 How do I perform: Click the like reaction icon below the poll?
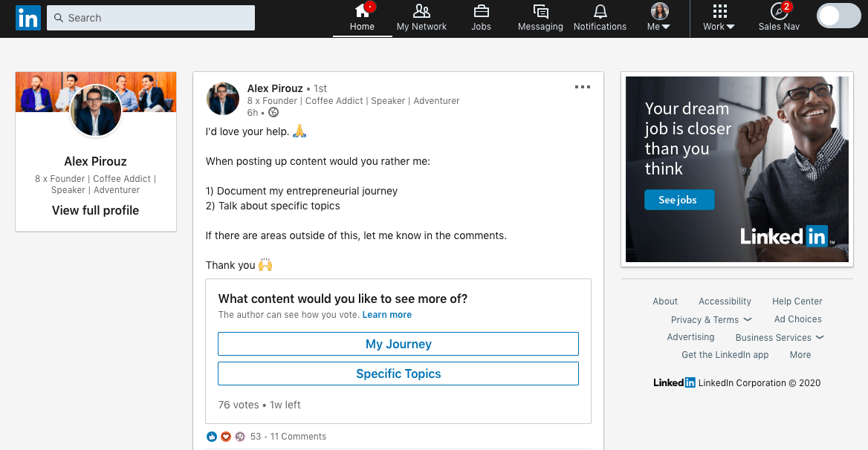(x=212, y=437)
